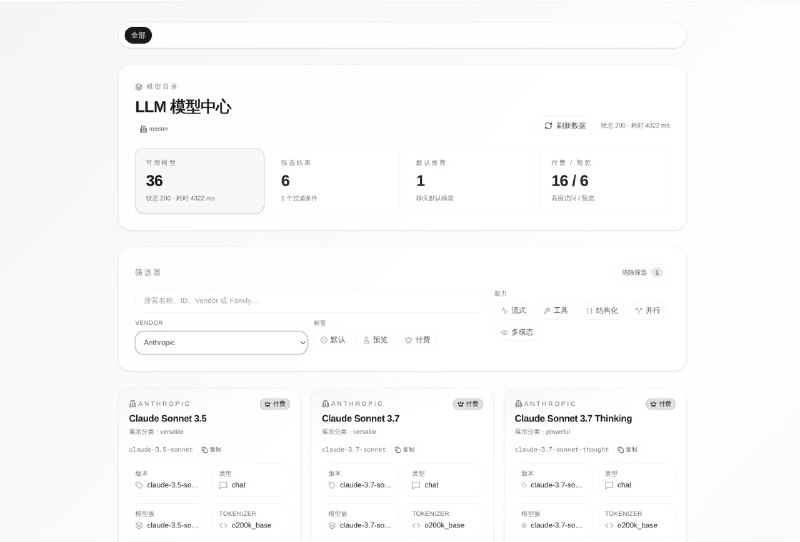Click the 付费 badge on Claude Sonnet 3.5
The image size is (800, 542).
(x=275, y=404)
